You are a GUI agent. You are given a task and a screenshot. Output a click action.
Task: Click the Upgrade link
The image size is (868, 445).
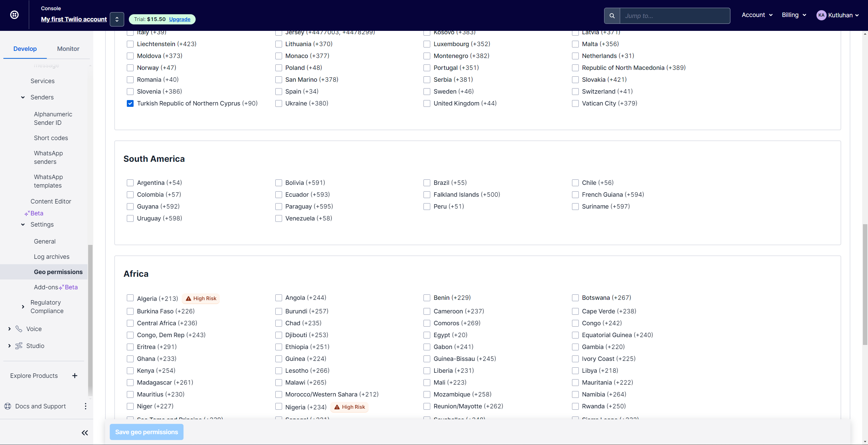180,19
